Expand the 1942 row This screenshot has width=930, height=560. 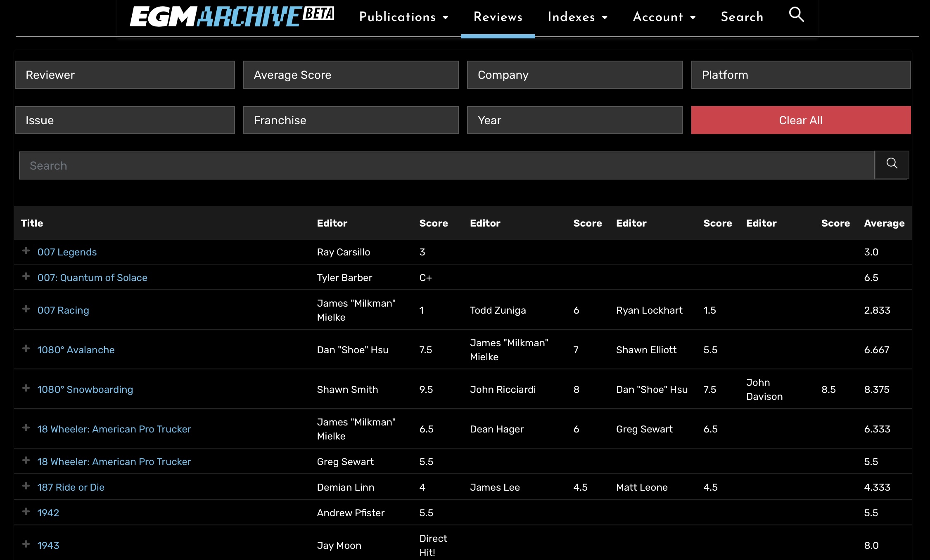[26, 512]
